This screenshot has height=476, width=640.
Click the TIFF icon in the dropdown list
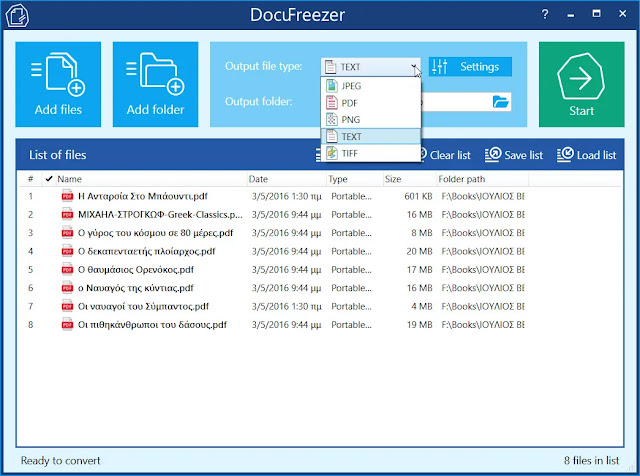coord(332,153)
